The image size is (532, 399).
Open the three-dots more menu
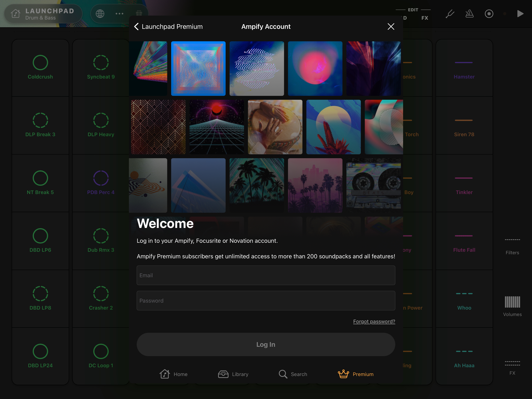(x=120, y=14)
